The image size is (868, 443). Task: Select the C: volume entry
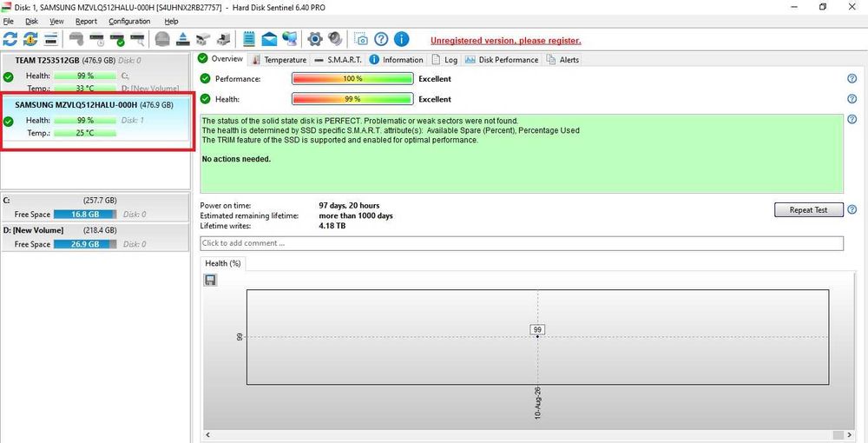pos(95,207)
